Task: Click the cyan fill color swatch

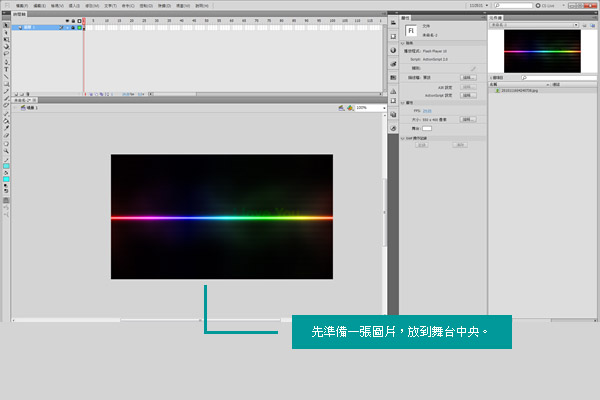Action: (6, 179)
